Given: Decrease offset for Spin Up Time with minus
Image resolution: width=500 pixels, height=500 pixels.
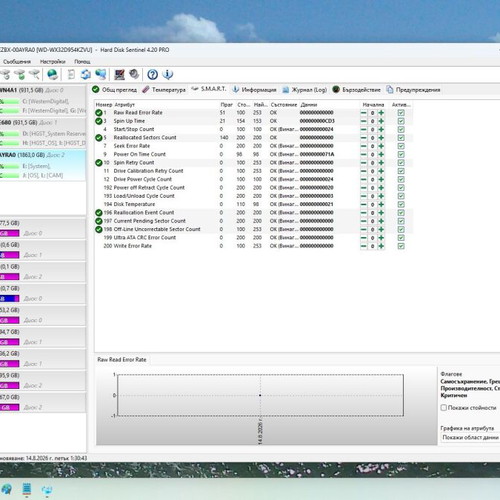Looking at the screenshot, I should 363,121.
